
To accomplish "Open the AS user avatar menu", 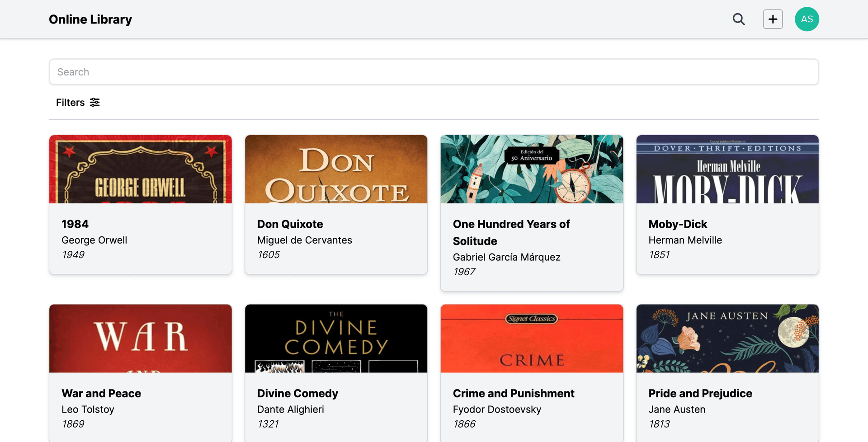I will pos(807,19).
